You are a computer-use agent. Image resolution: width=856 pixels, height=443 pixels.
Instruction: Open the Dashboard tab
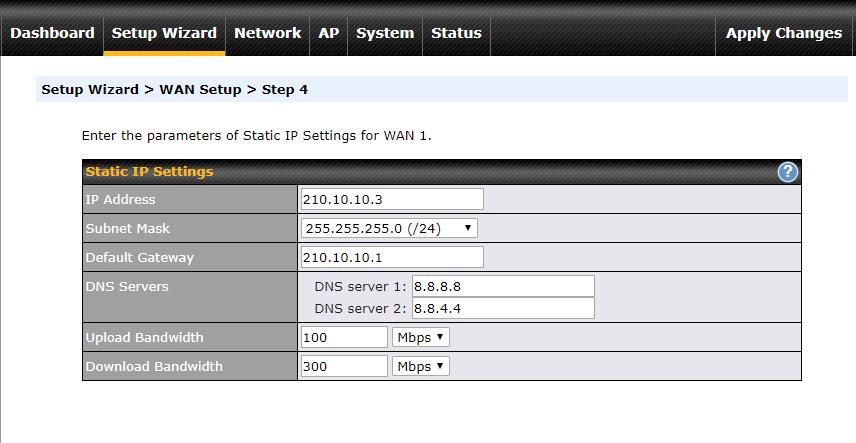[52, 33]
